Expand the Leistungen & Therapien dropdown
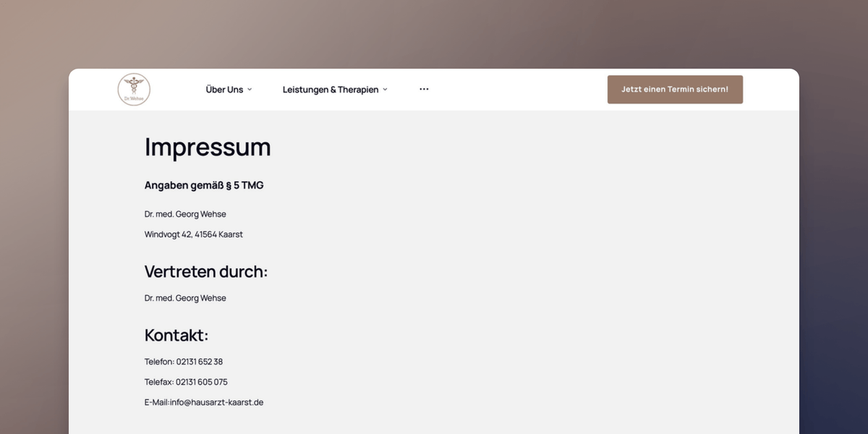Screen dimensions: 868x434 click(x=330, y=89)
